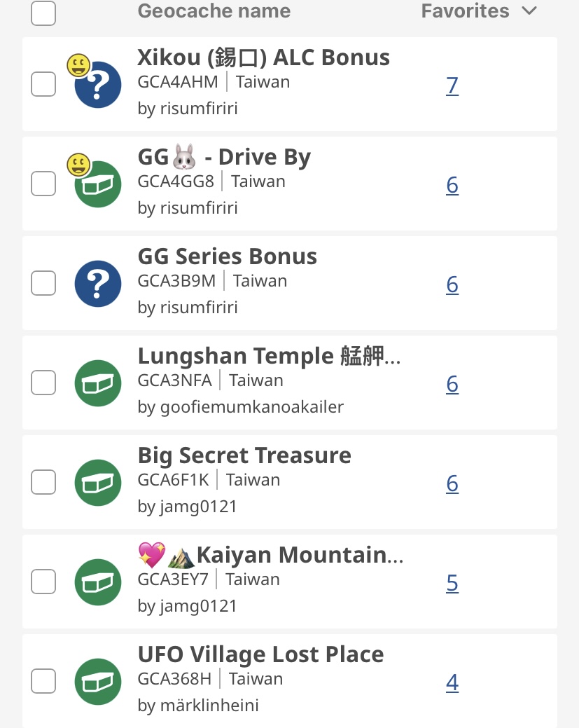579x728 pixels.
Task: Tick the select-all checkbox in header
Action: point(43,13)
